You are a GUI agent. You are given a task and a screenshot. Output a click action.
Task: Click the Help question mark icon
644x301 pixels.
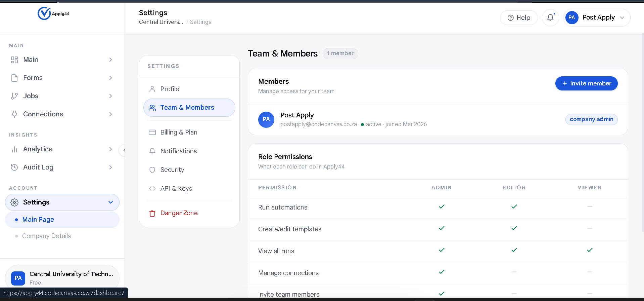[510, 18]
